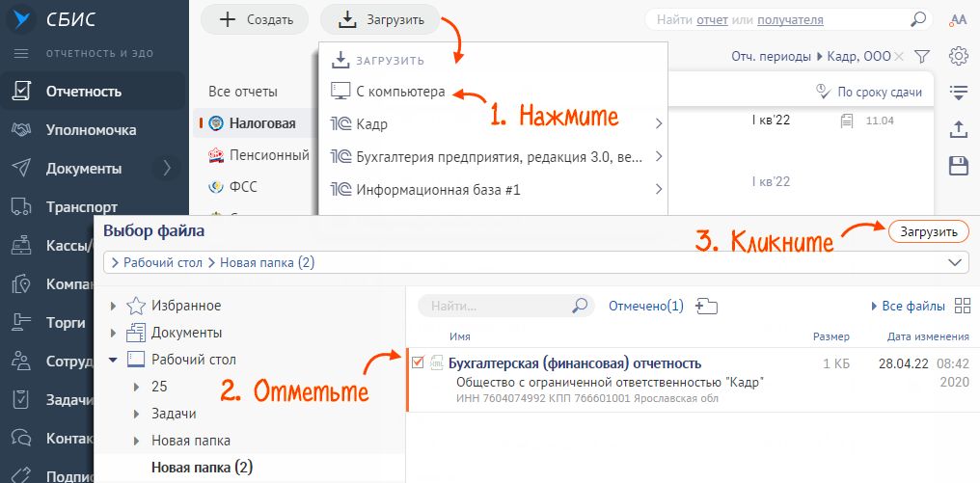
Task: Open Уполномочка in left sidebar
Action: pos(91,130)
